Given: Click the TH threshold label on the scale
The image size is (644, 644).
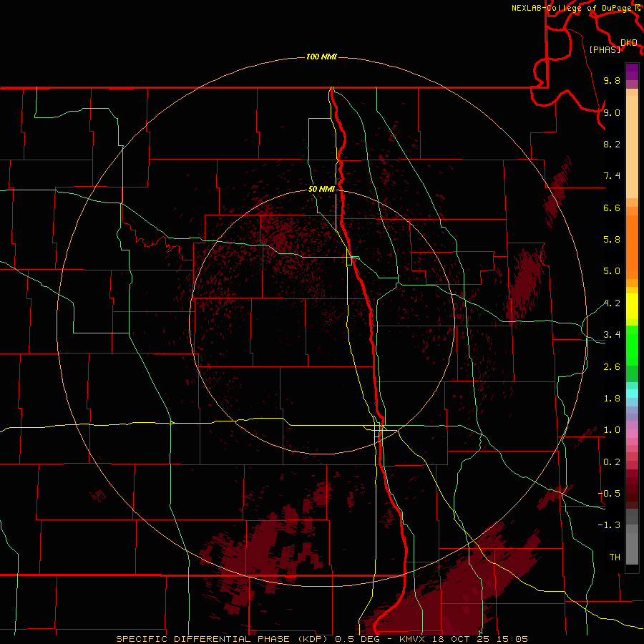Looking at the screenshot, I should click(615, 557).
